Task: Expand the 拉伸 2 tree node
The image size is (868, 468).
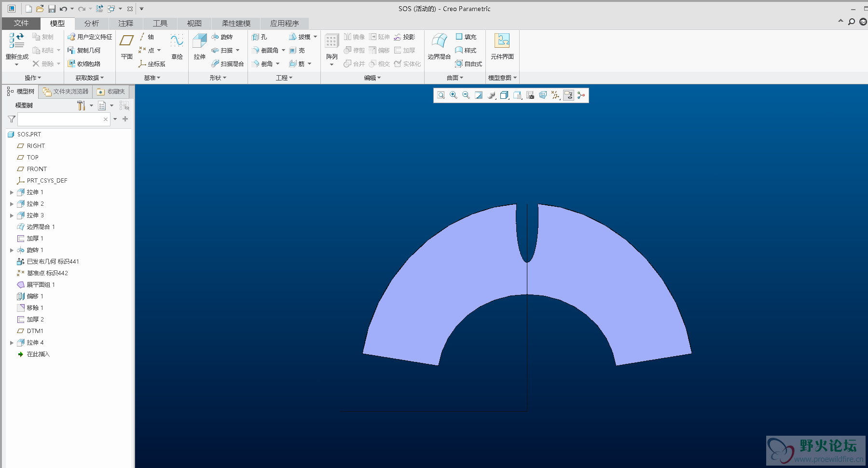Action: coord(12,204)
